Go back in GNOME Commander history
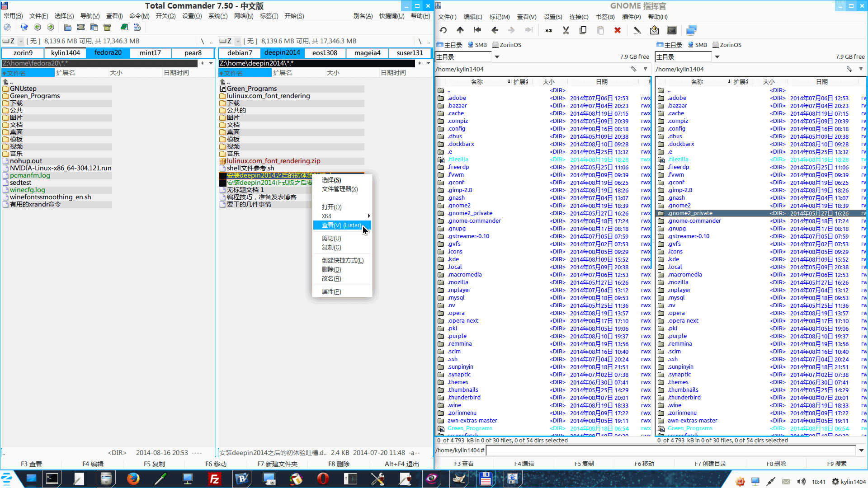This screenshot has height=488, width=868. (495, 30)
